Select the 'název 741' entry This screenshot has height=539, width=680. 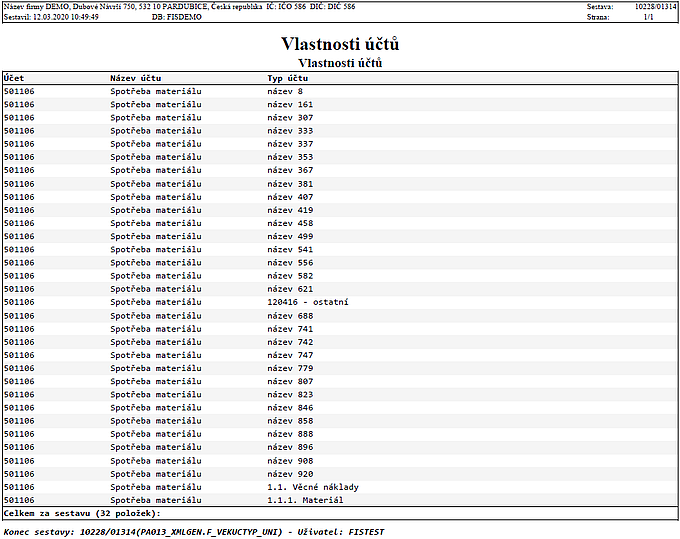(x=290, y=329)
